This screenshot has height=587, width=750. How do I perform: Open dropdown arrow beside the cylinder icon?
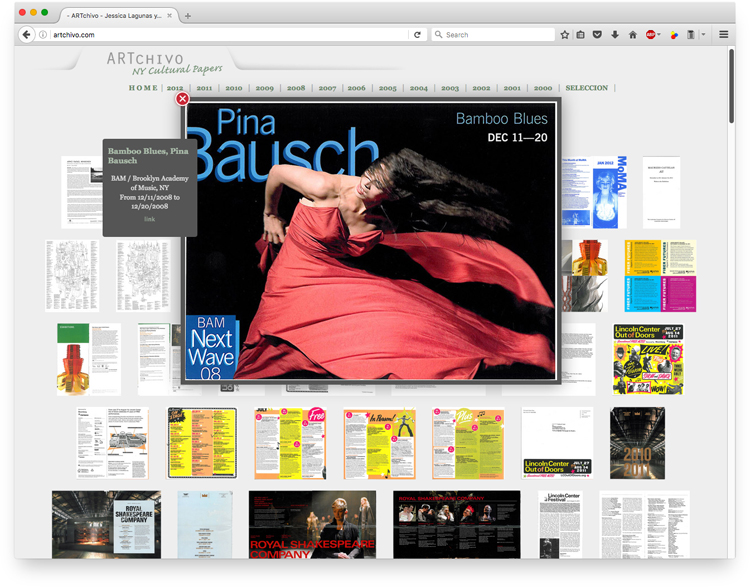[703, 34]
